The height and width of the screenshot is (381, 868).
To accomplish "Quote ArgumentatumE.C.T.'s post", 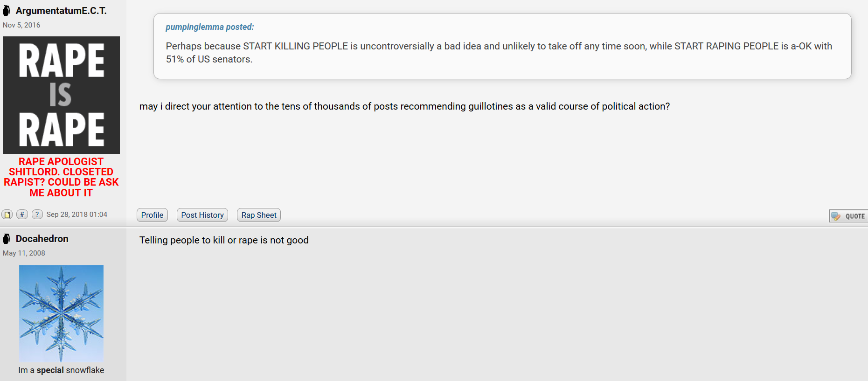I will [x=848, y=216].
